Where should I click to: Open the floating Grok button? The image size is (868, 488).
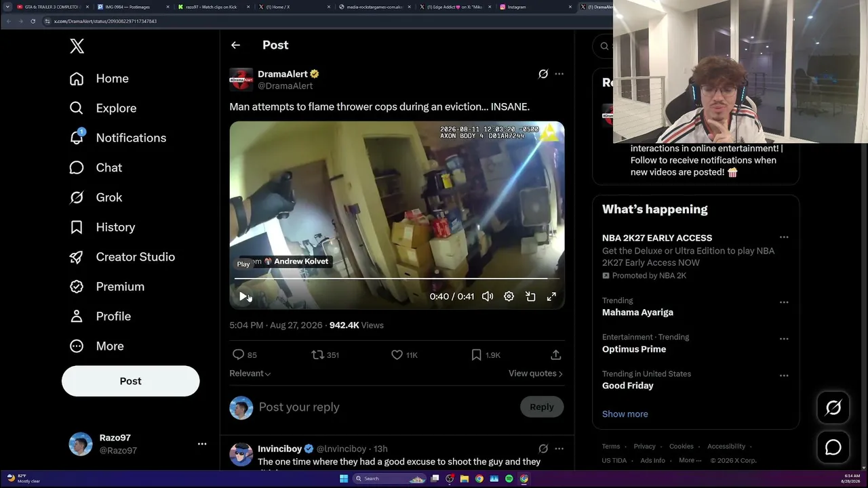(833, 407)
